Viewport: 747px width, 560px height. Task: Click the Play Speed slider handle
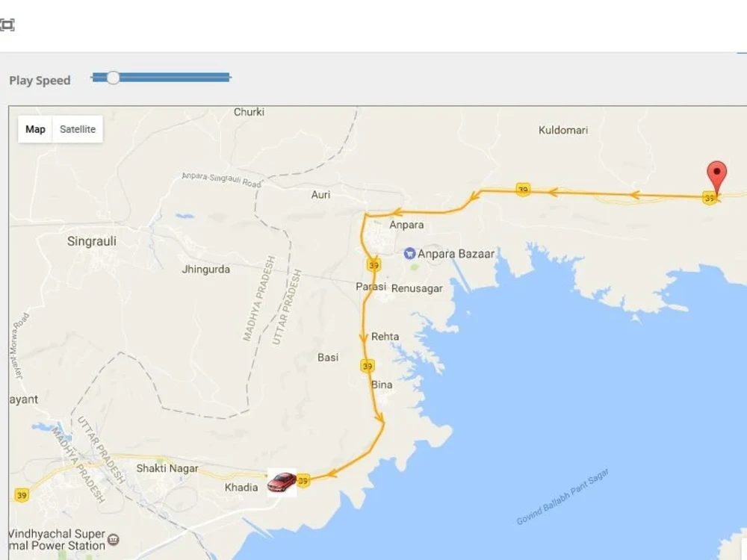click(113, 78)
